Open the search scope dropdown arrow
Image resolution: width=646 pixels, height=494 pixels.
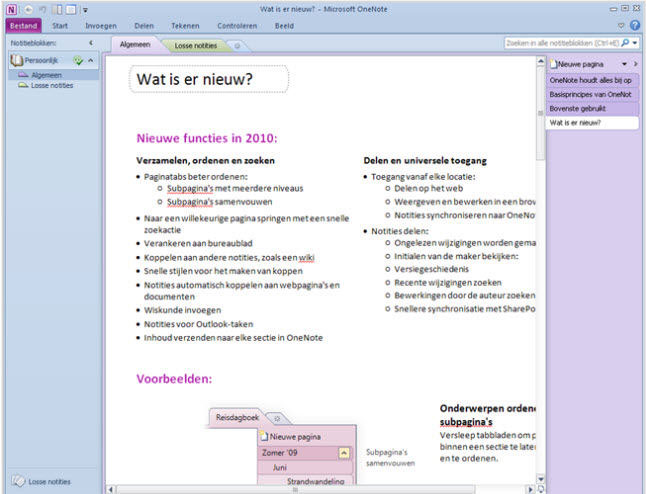[x=635, y=43]
